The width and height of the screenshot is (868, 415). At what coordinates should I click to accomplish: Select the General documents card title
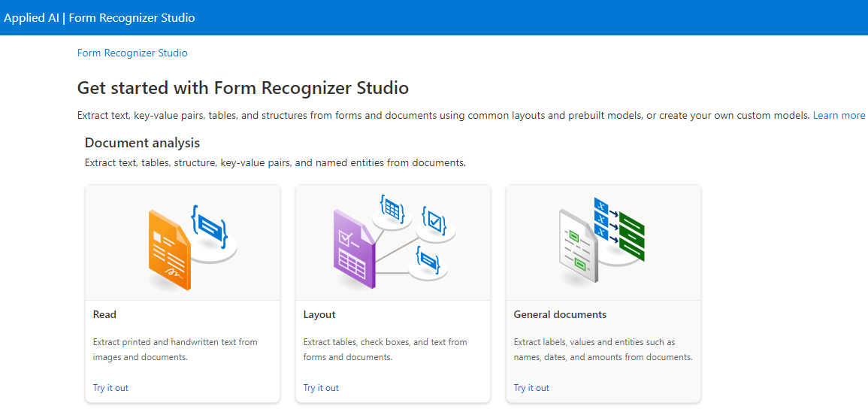(560, 315)
